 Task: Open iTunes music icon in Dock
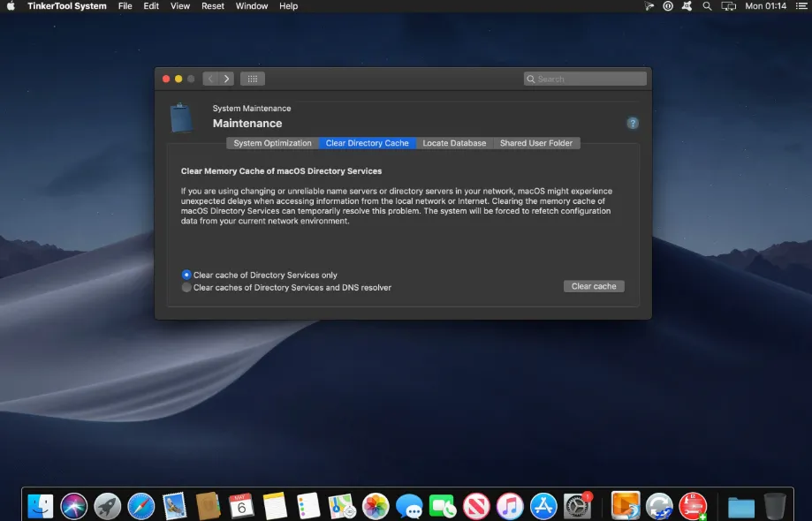(510, 505)
